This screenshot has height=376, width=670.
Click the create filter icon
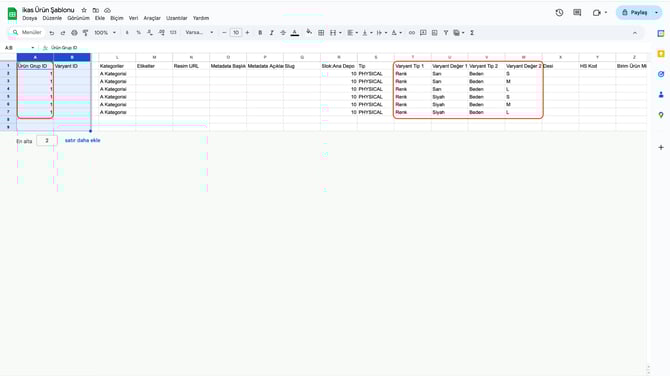tap(446, 33)
